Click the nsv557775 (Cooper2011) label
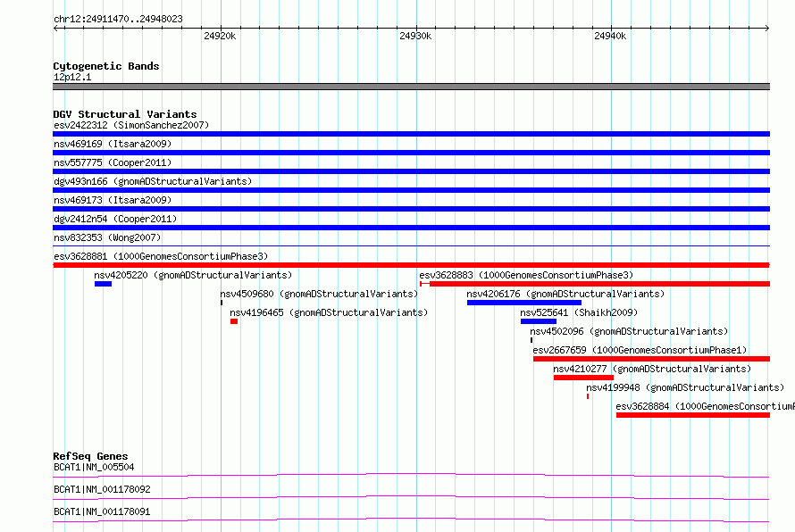795x532 pixels. [x=113, y=162]
